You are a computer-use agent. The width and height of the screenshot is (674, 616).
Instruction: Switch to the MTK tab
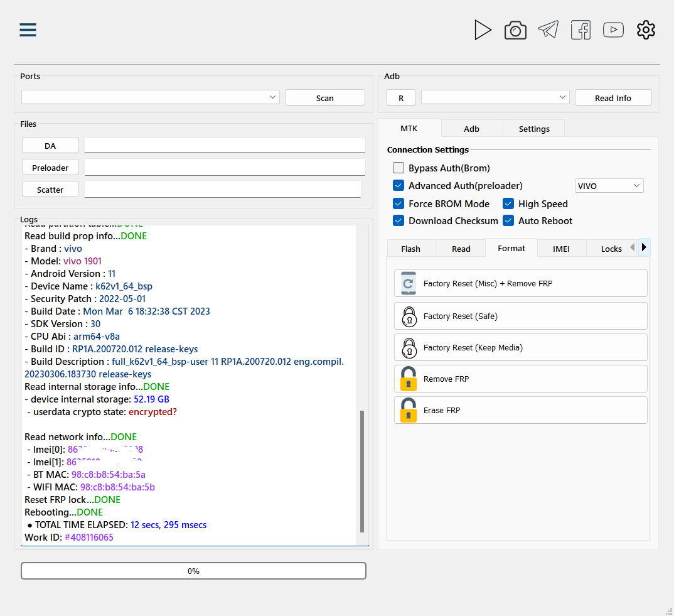tap(409, 128)
